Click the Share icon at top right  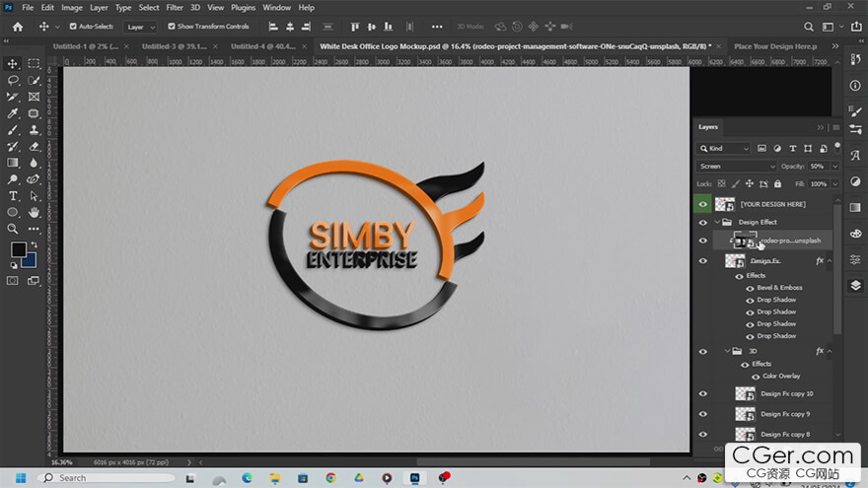pos(856,27)
